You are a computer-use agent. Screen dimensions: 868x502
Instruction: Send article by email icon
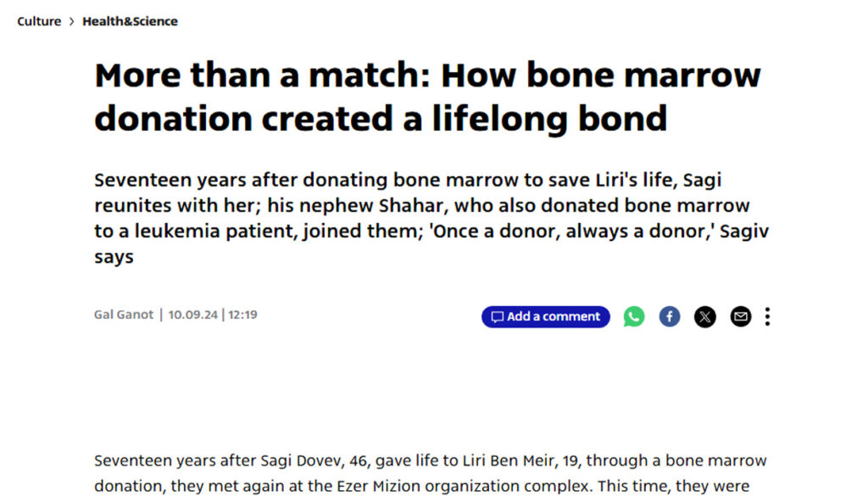tap(741, 317)
